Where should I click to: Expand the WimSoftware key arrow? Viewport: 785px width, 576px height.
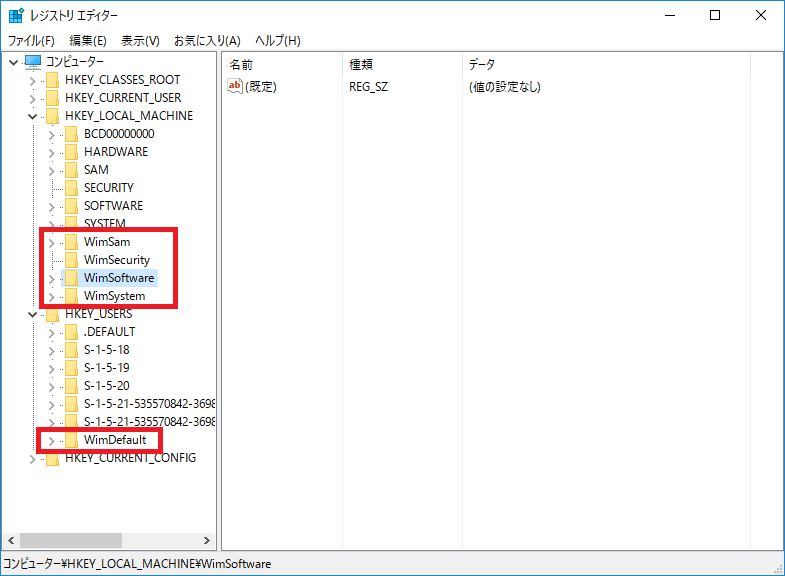(x=51, y=279)
